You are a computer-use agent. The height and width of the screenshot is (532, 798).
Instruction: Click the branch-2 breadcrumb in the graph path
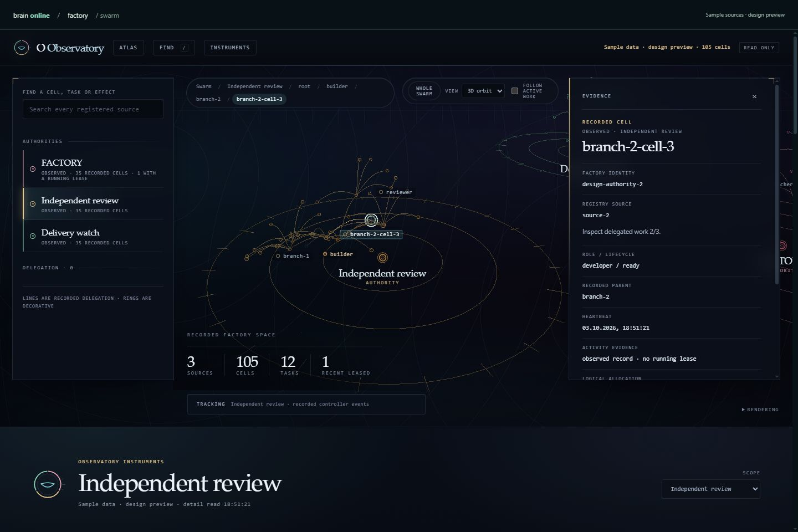pos(208,99)
